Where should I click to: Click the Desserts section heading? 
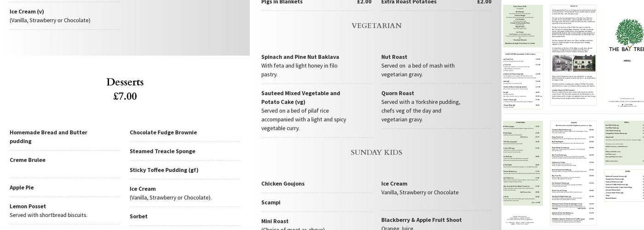(125, 82)
